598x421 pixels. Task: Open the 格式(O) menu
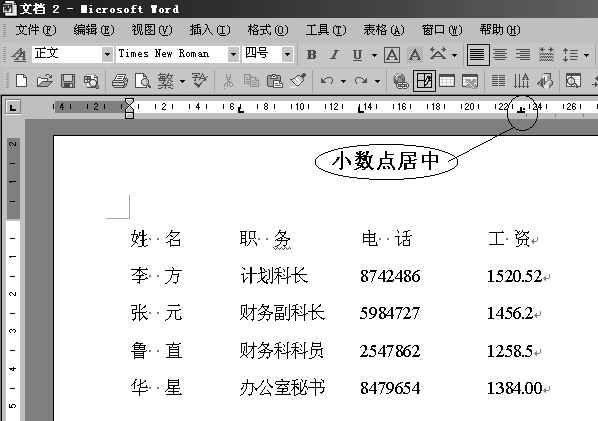(268, 30)
